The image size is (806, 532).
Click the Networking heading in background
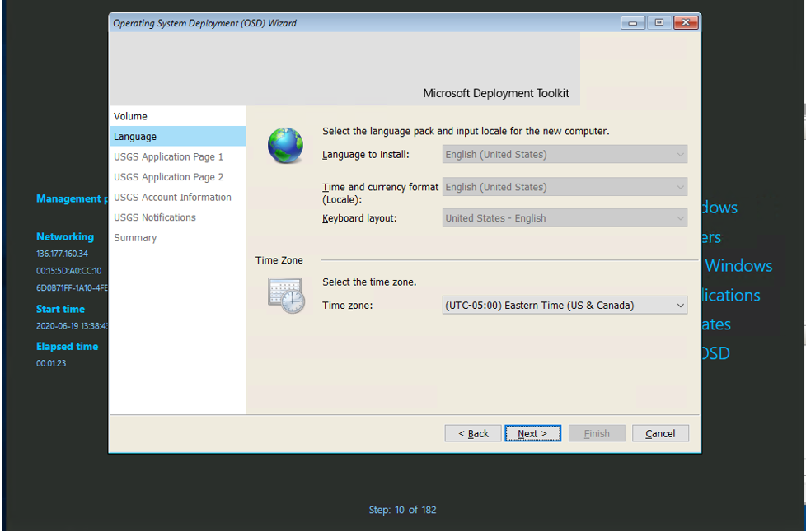pos(65,236)
